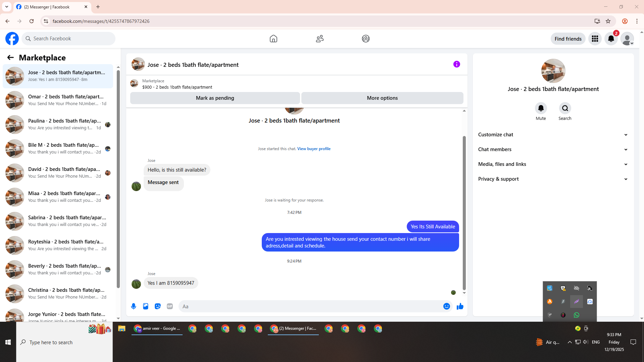
Task: Open Windows Start menu
Action: tap(8, 342)
